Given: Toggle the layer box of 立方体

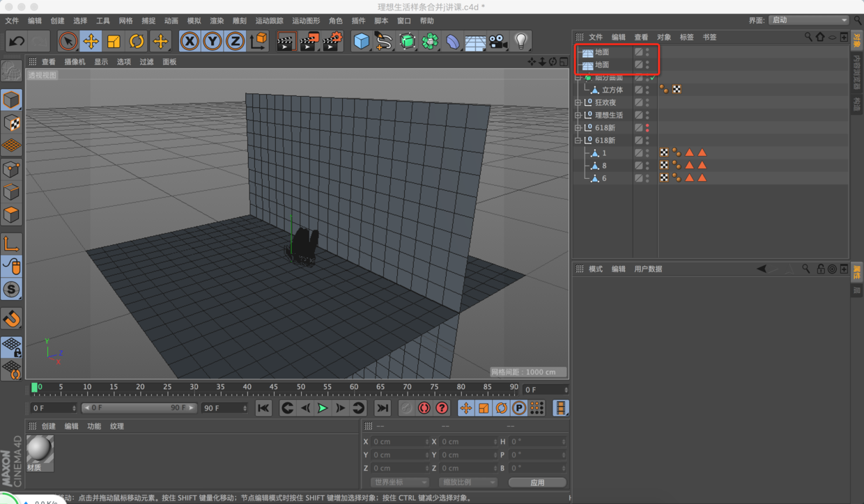Looking at the screenshot, I should click(x=638, y=90).
